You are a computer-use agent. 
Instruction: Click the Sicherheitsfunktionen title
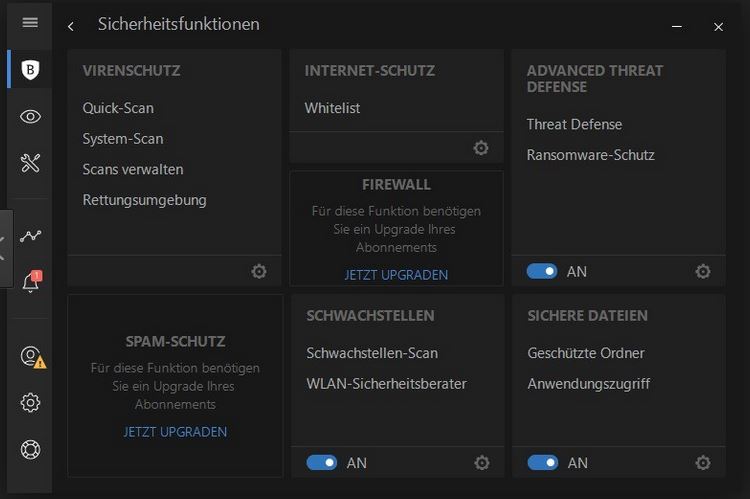[x=179, y=24]
